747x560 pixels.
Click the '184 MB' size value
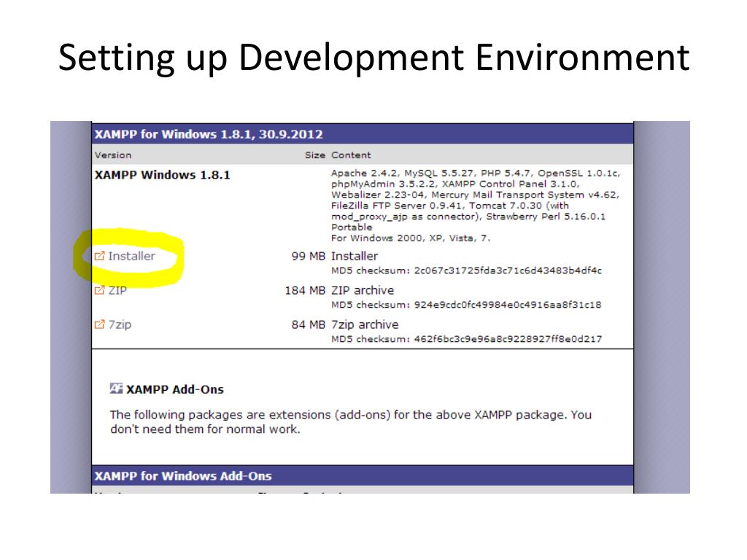coord(305,290)
